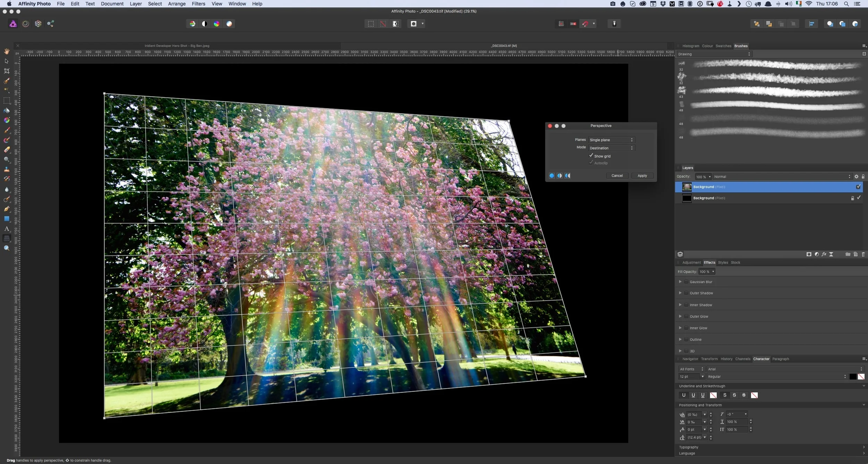Screen dimensions: 868x464
Task: Open the new adjustment layer icon
Action: coord(817,254)
